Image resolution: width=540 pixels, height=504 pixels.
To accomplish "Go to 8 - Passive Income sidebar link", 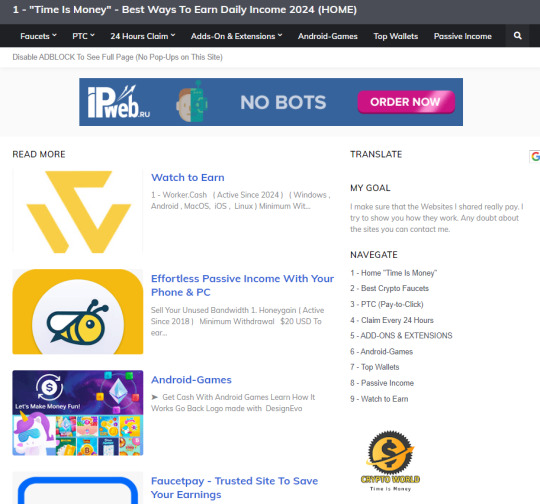I will point(382,383).
